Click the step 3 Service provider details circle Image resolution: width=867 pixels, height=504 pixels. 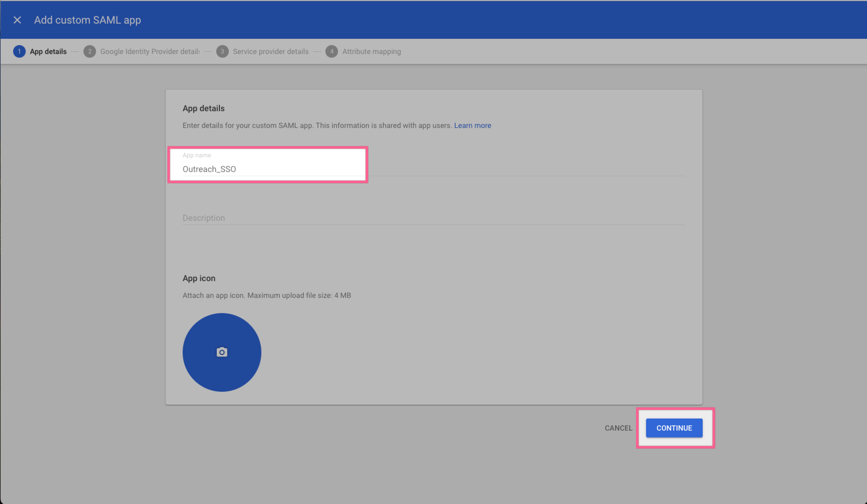click(223, 51)
